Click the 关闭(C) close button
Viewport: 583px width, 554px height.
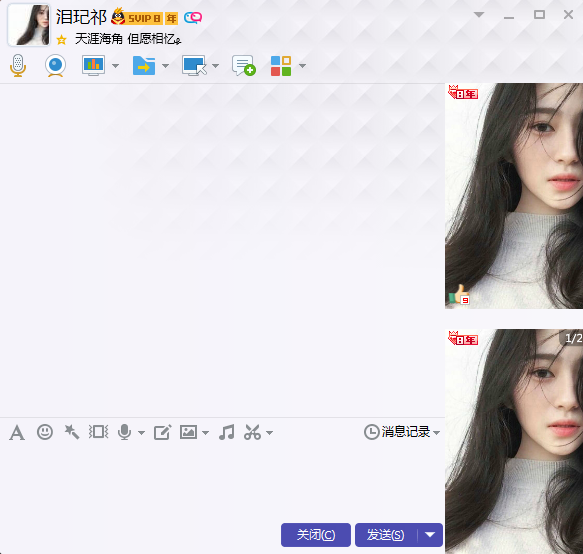316,535
